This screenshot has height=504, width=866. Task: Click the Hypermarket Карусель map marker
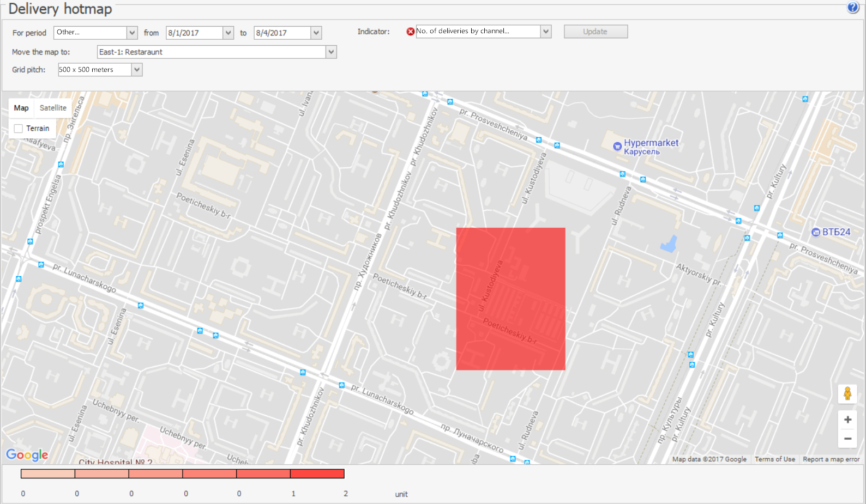617,146
